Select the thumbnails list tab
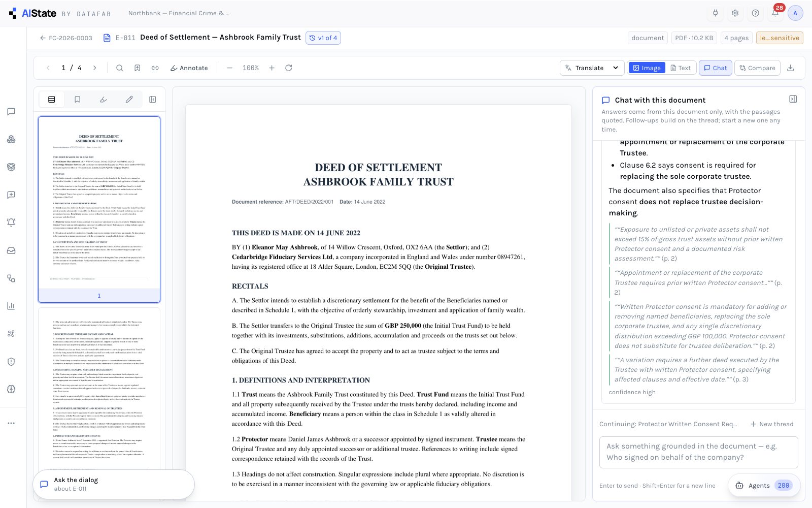The height and width of the screenshot is (508, 812). 52,100
